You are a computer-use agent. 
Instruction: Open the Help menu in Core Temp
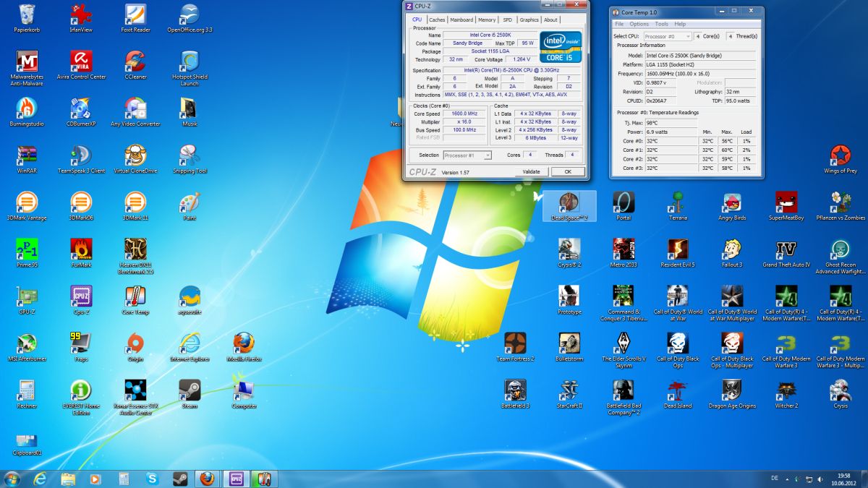(680, 24)
